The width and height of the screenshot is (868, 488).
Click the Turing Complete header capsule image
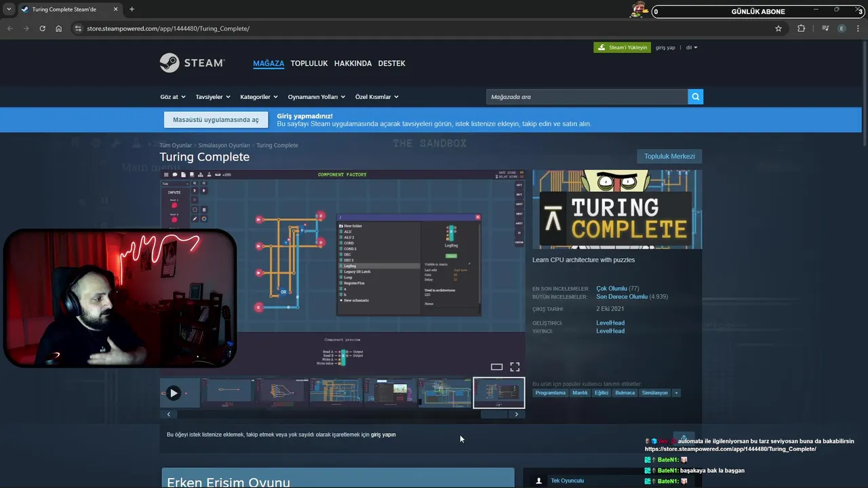click(x=617, y=209)
